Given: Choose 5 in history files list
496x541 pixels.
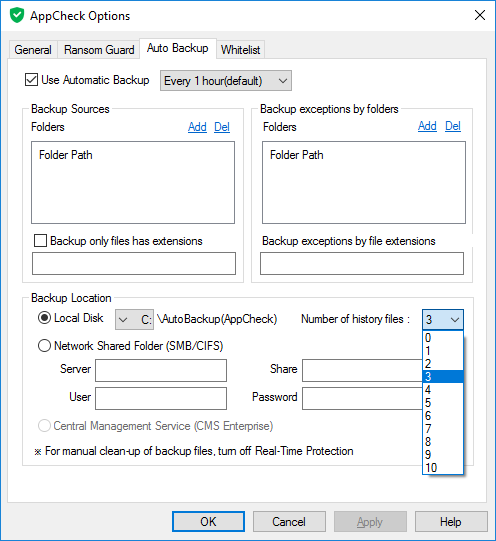Looking at the screenshot, I should 443,403.
